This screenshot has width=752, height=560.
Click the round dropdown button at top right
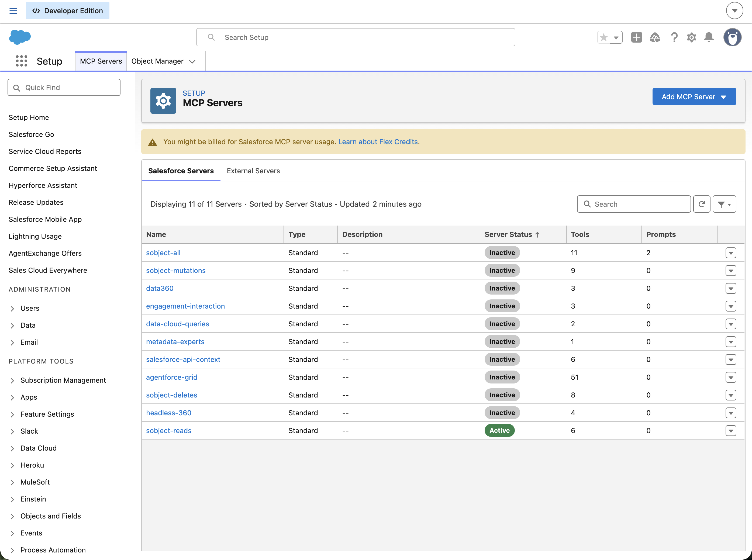point(734,11)
